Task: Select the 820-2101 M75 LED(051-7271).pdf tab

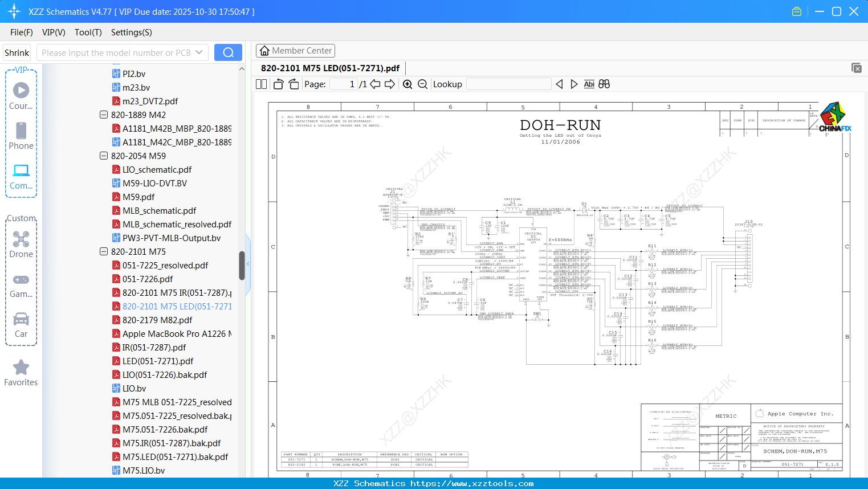Action: click(330, 68)
